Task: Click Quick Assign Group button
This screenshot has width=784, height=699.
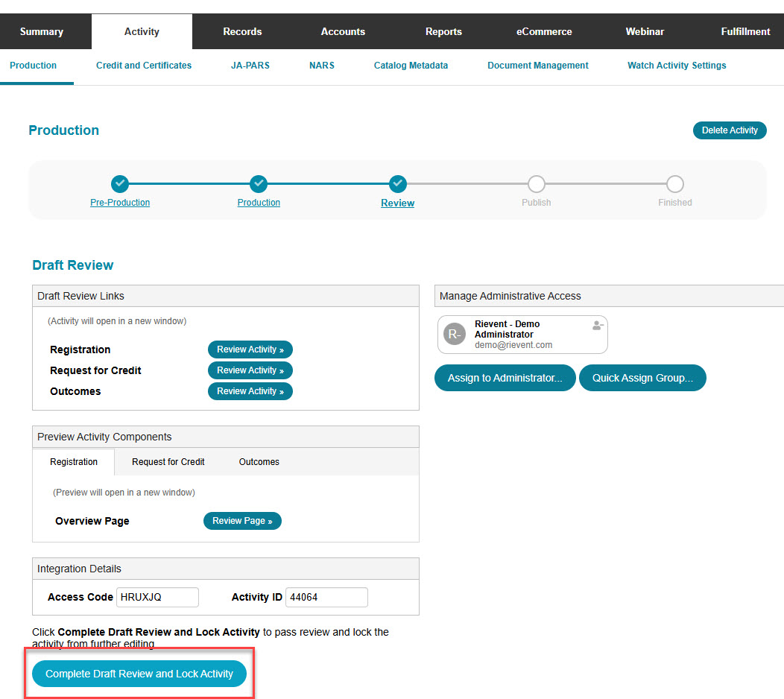Action: click(642, 378)
